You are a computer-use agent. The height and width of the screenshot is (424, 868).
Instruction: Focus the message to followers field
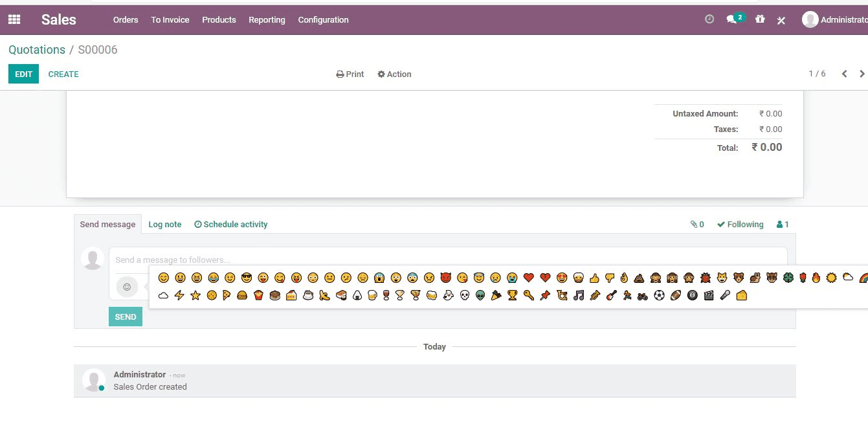(x=448, y=260)
